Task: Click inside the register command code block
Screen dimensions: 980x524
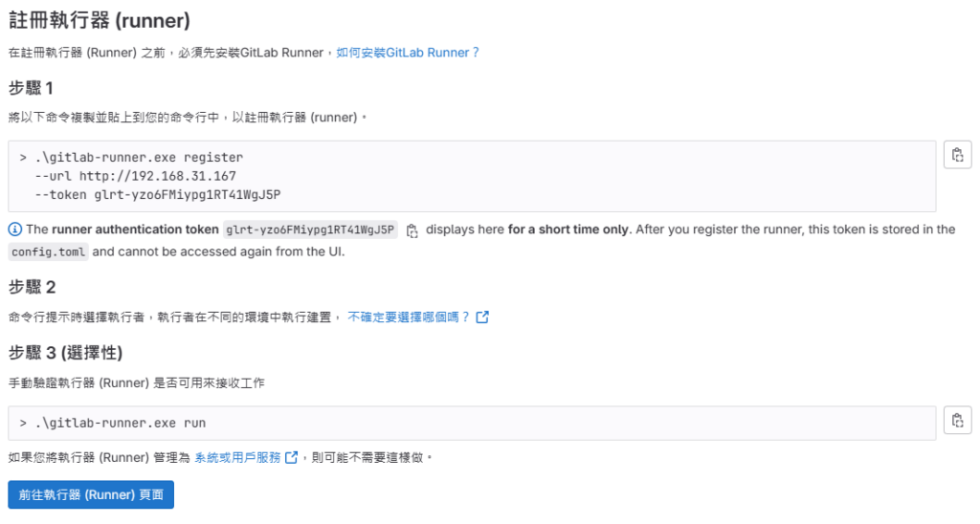Action: tap(472, 176)
